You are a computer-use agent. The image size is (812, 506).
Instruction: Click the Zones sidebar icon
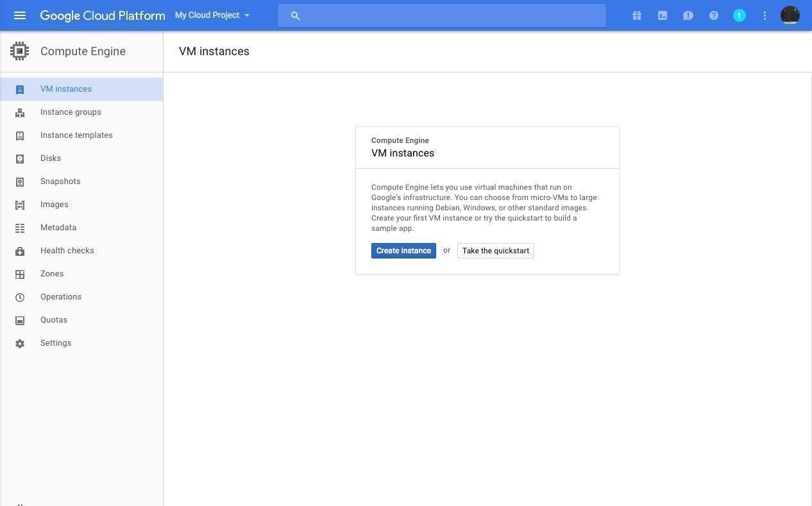coord(20,274)
